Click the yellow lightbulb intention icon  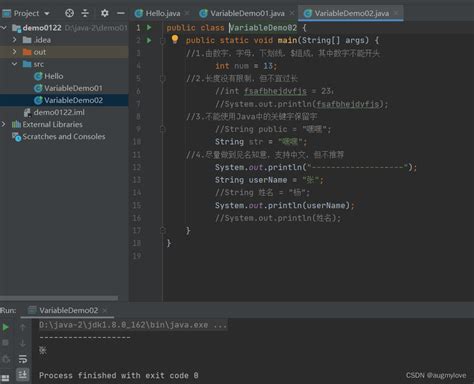pyautogui.click(x=175, y=39)
